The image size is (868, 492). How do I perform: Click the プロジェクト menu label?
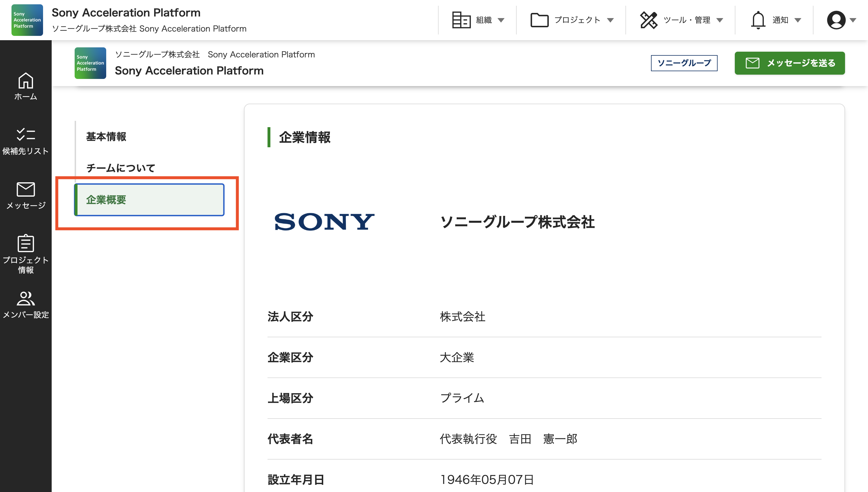point(578,20)
